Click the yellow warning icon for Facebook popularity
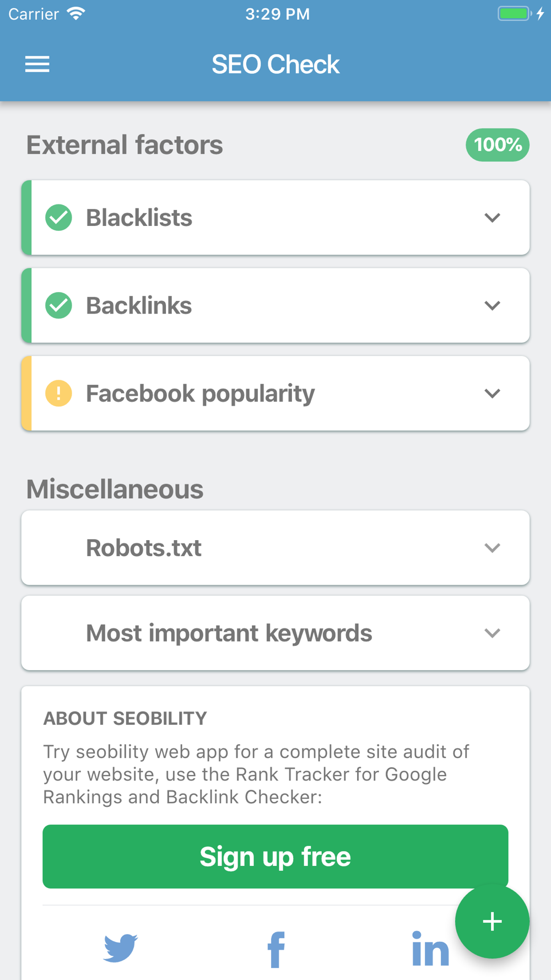Viewport: 551px width, 980px height. point(58,393)
